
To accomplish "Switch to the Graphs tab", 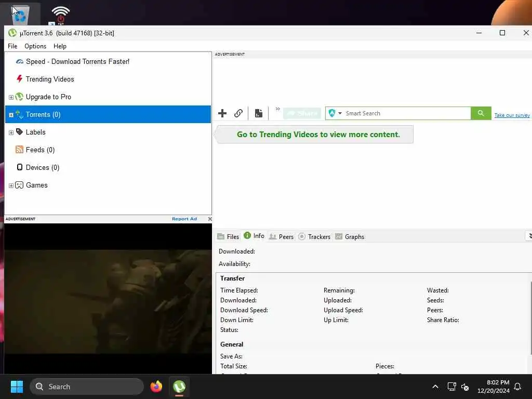I will 350,236.
